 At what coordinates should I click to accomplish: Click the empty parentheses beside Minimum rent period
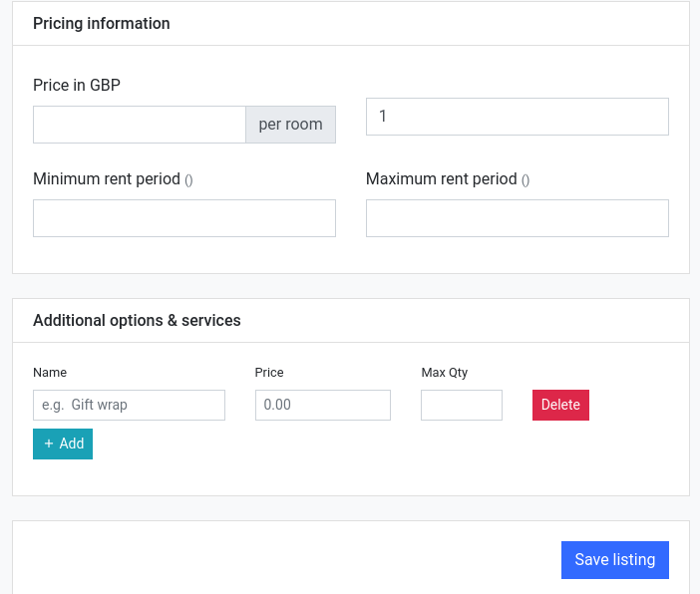tap(188, 180)
